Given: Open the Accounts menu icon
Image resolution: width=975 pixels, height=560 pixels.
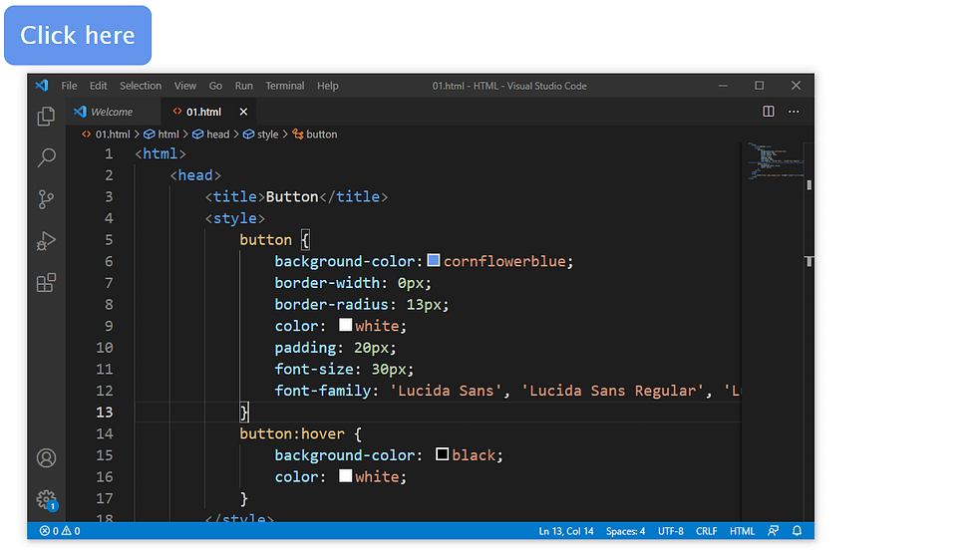Looking at the screenshot, I should pos(46,458).
